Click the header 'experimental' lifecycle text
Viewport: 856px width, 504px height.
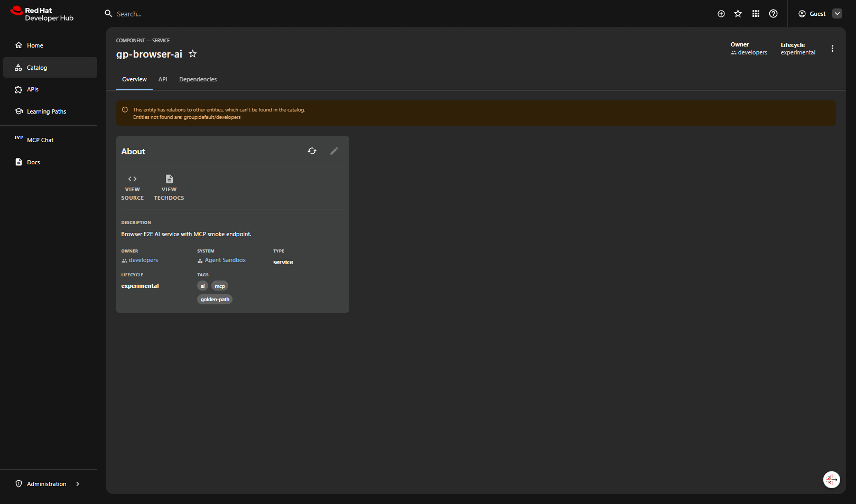[x=798, y=52]
